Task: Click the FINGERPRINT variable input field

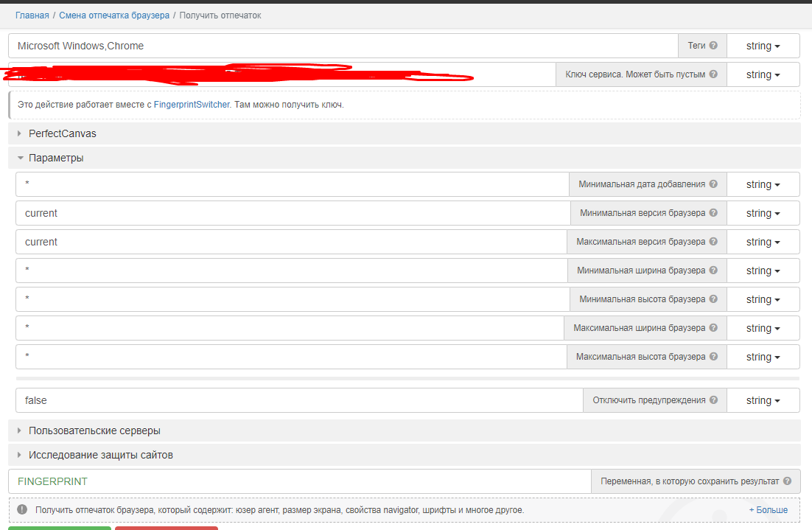Action: point(295,481)
